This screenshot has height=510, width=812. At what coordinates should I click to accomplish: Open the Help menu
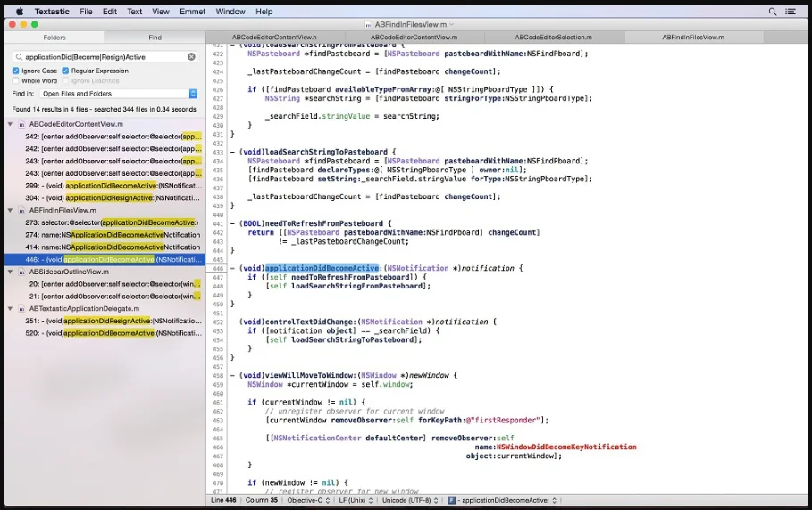coord(264,12)
